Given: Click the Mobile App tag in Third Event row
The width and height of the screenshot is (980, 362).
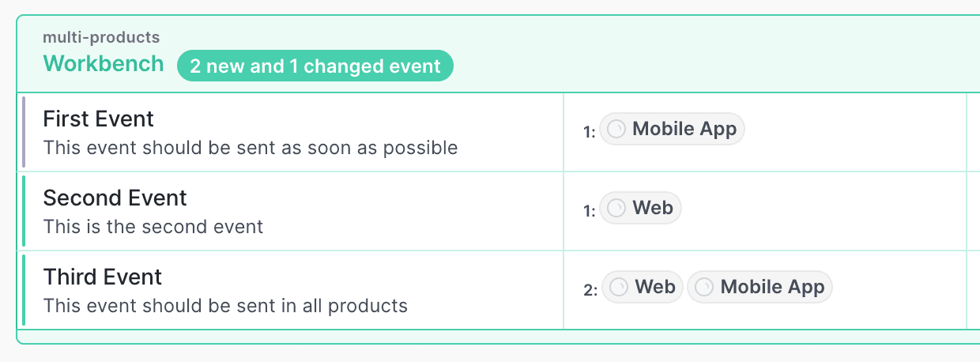Looking at the screenshot, I should pyautogui.click(x=759, y=288).
